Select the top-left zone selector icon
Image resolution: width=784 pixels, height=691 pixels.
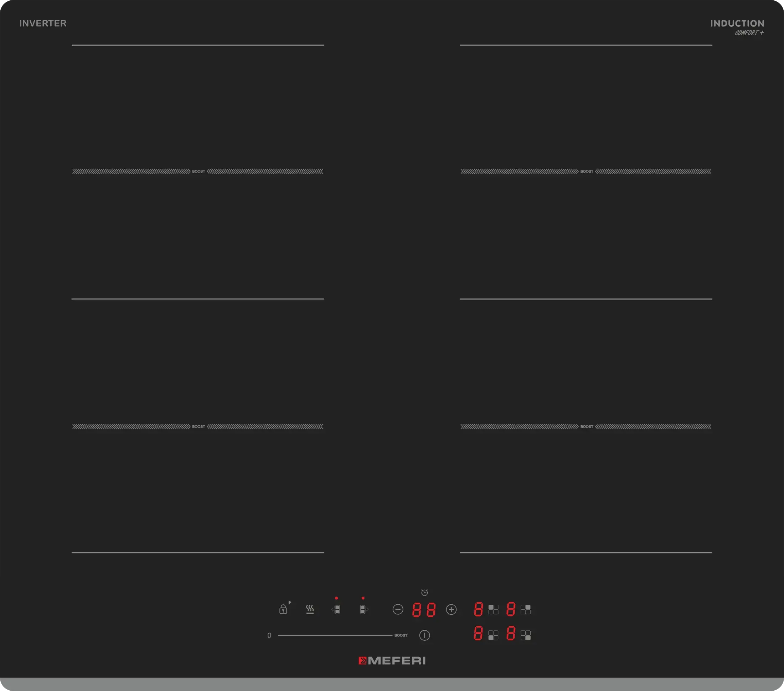point(493,609)
